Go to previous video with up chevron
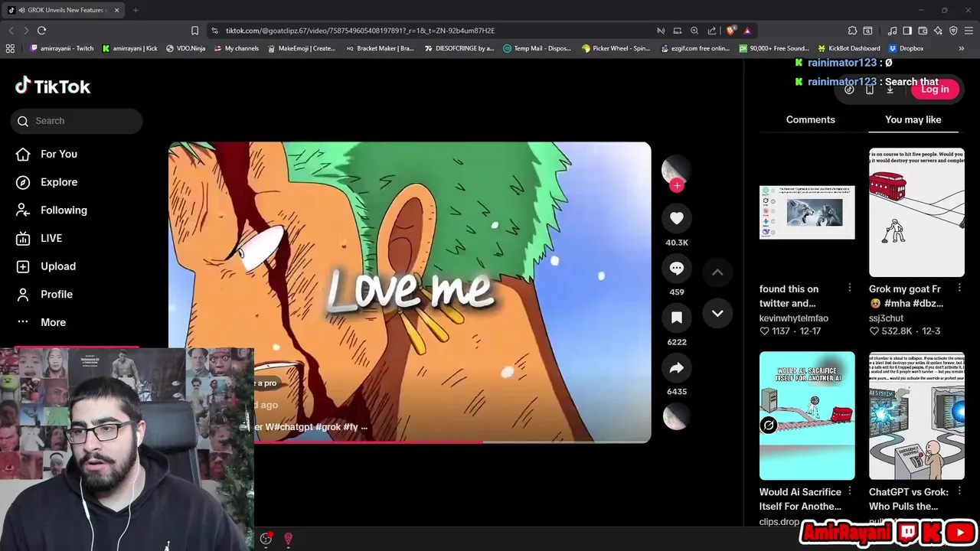This screenshot has width=980, height=551. (x=717, y=272)
